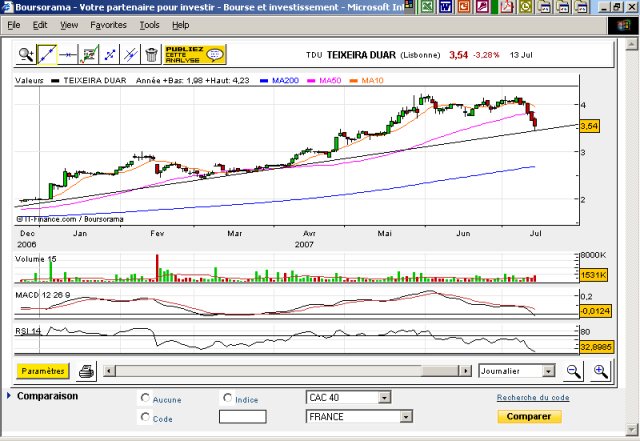The image size is (640, 441).
Task: Click the 32,8985 RSI value tag
Action: click(x=596, y=347)
